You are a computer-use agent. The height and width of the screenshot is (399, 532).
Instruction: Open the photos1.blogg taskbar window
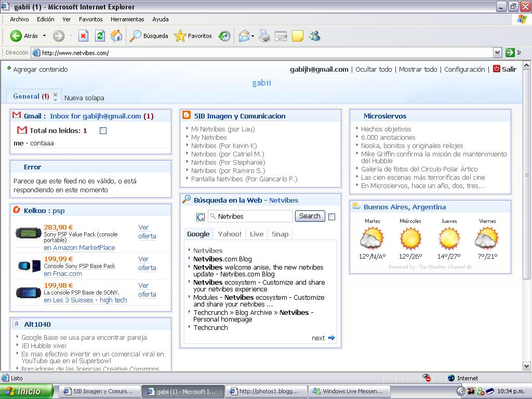(x=266, y=391)
